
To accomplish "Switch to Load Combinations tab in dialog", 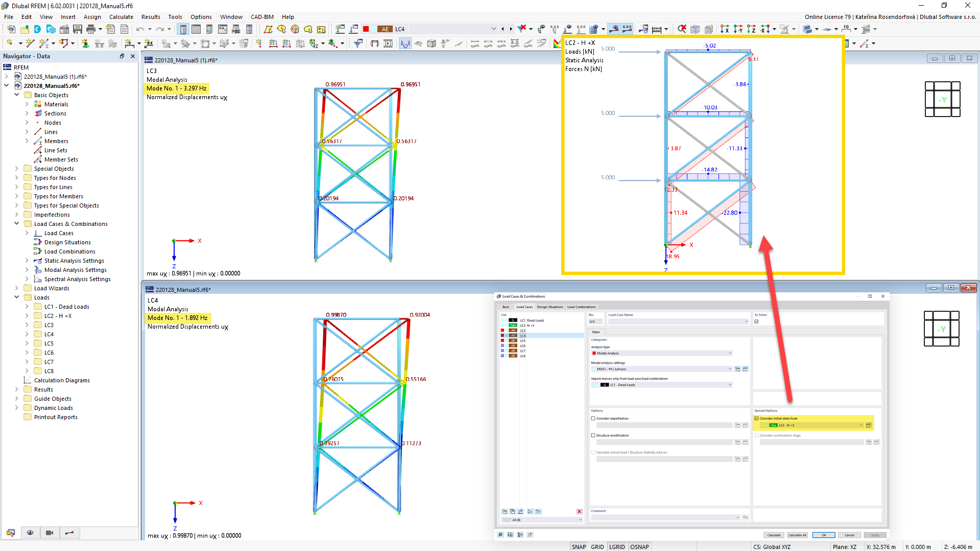I will pos(581,307).
